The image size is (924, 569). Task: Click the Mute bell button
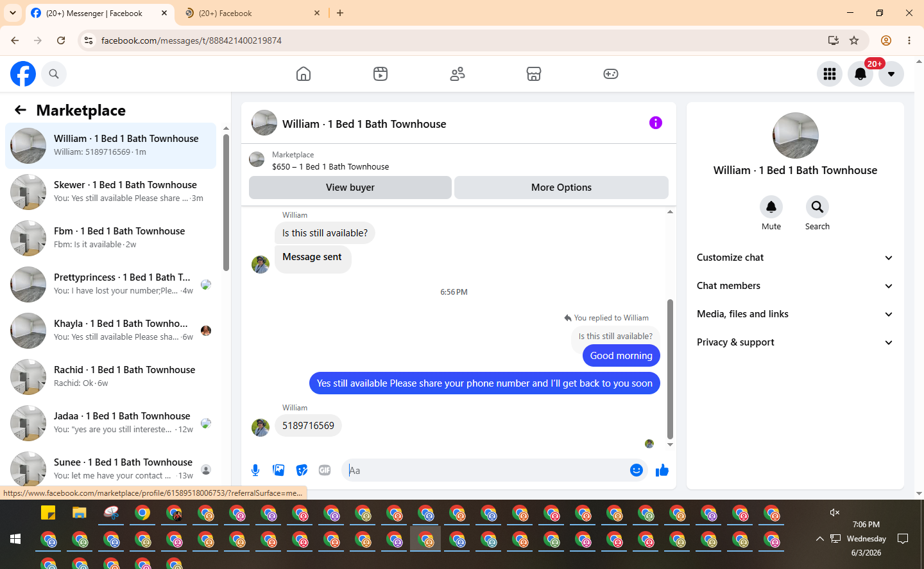771,207
